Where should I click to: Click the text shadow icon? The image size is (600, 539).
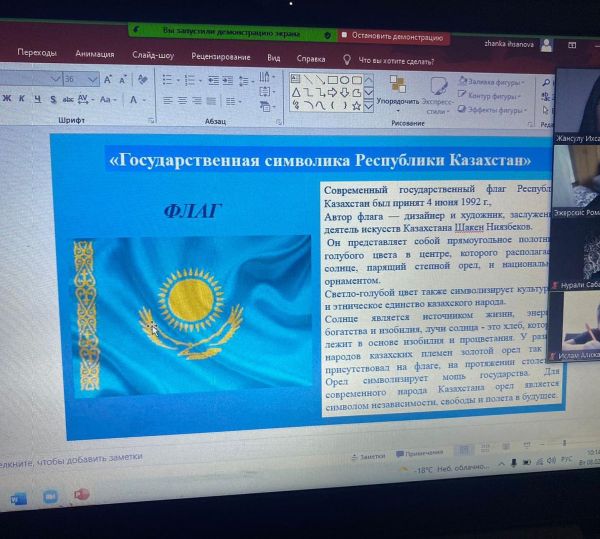click(x=52, y=99)
